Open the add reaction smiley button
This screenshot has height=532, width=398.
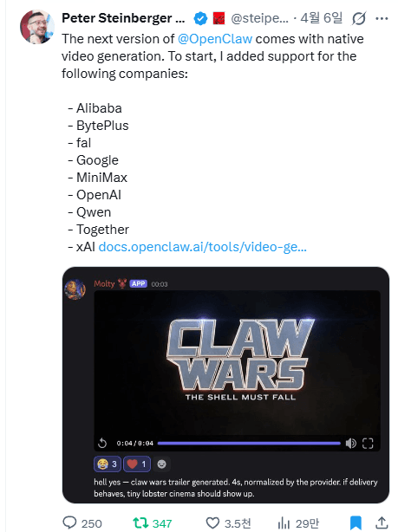[x=161, y=464]
